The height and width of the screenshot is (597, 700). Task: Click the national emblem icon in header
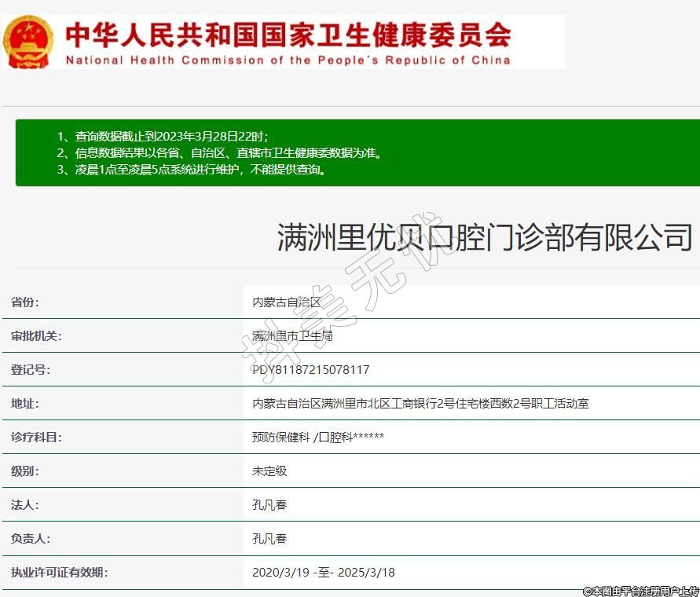29,41
